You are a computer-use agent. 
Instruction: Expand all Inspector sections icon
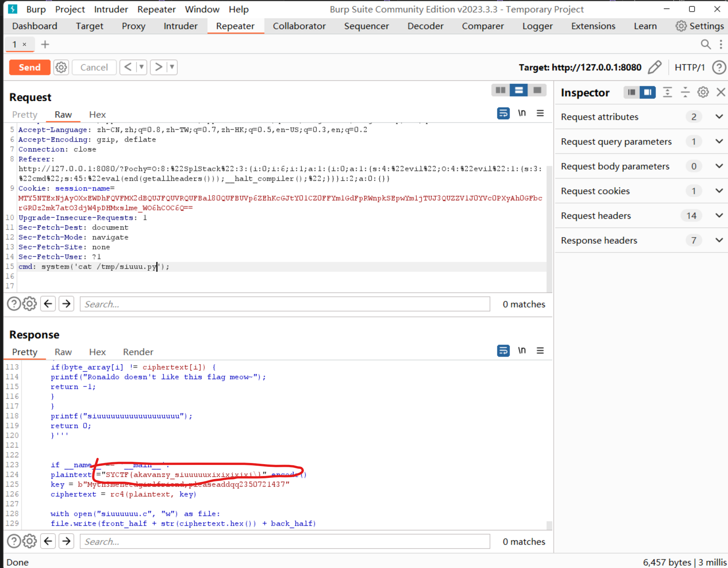667,92
